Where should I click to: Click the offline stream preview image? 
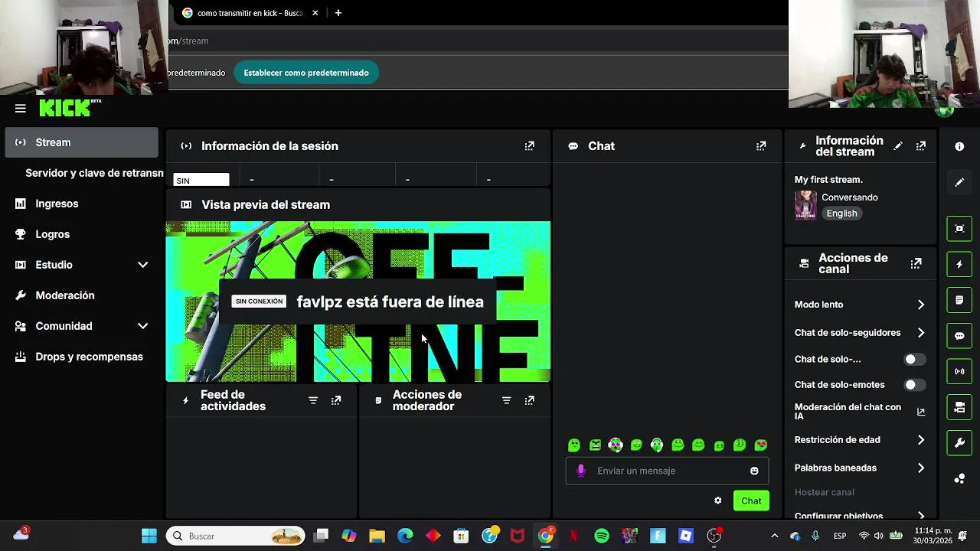358,302
